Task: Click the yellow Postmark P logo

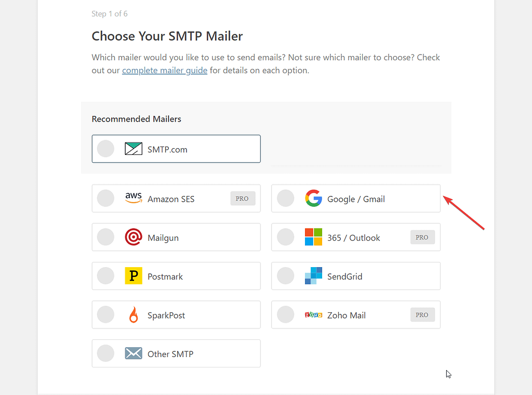Action: click(134, 275)
